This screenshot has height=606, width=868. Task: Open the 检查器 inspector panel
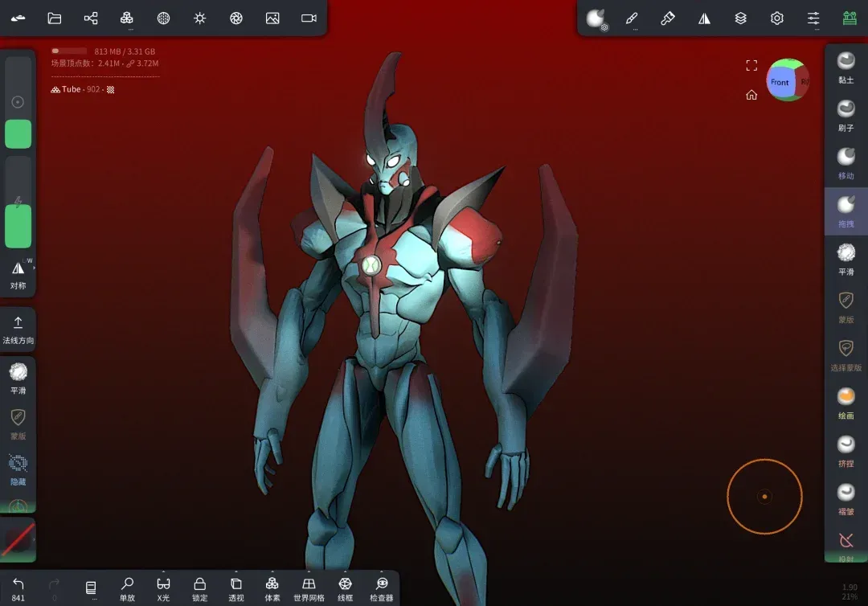point(382,588)
